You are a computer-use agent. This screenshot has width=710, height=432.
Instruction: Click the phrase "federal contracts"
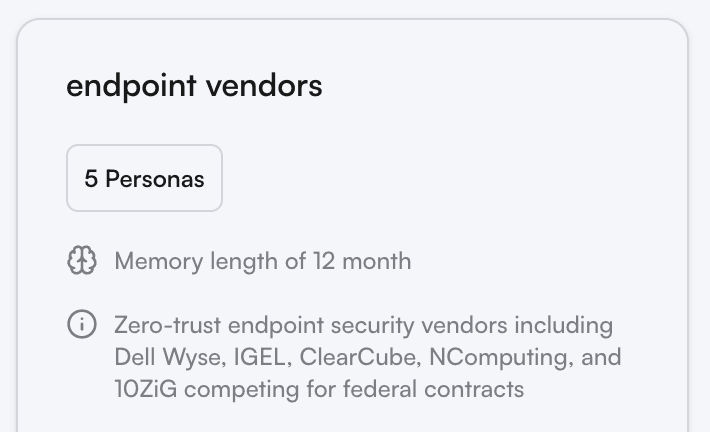pos(436,389)
